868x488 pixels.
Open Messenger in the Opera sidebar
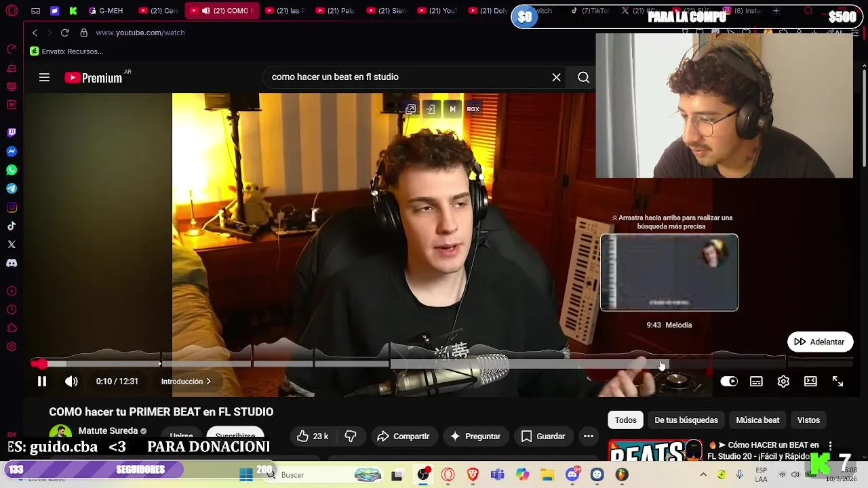12,152
